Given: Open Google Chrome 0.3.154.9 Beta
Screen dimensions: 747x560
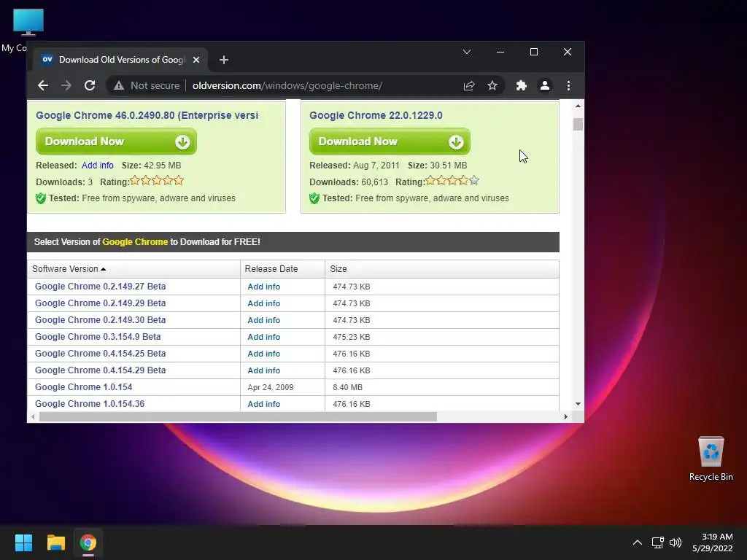Looking at the screenshot, I should point(98,337).
